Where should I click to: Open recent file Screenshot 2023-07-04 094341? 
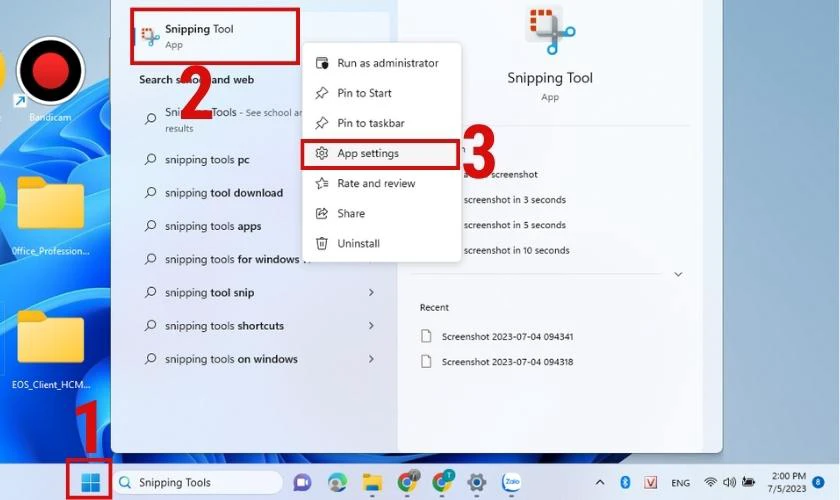[x=497, y=337]
